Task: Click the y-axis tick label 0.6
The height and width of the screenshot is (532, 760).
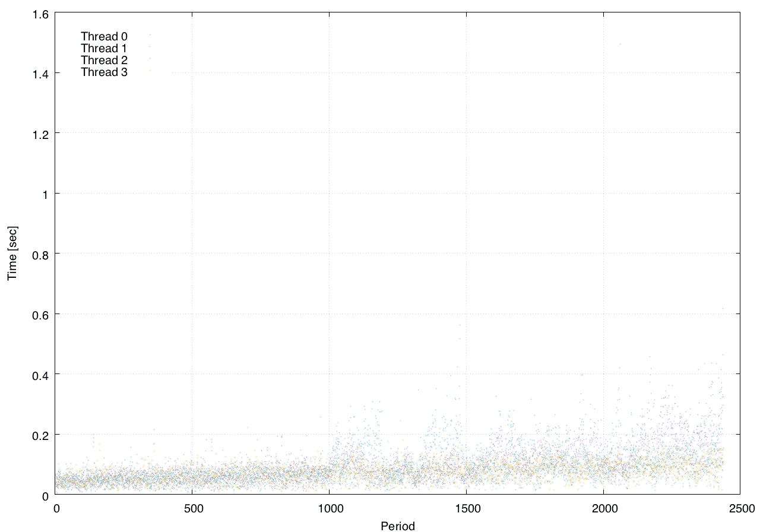Action: [41, 314]
